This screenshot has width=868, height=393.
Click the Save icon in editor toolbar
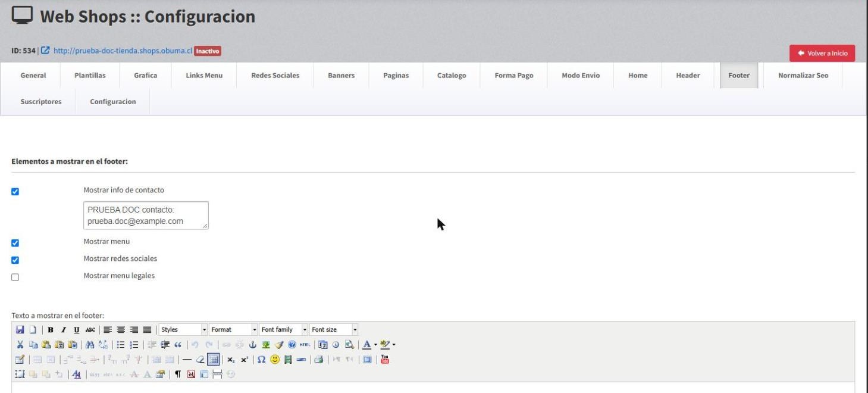(x=20, y=329)
